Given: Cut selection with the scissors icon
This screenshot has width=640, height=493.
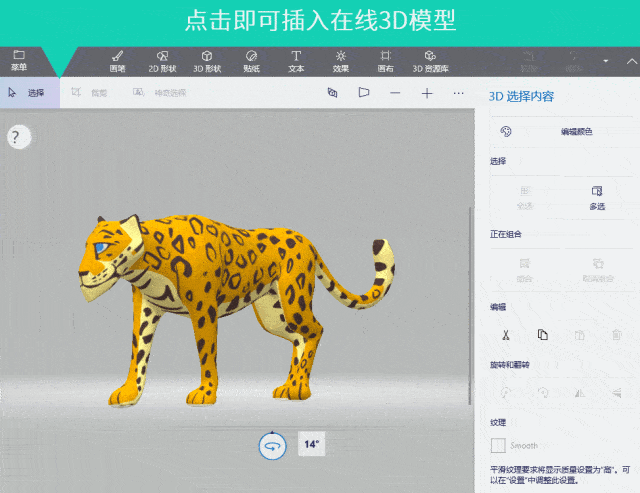Looking at the screenshot, I should 506,335.
